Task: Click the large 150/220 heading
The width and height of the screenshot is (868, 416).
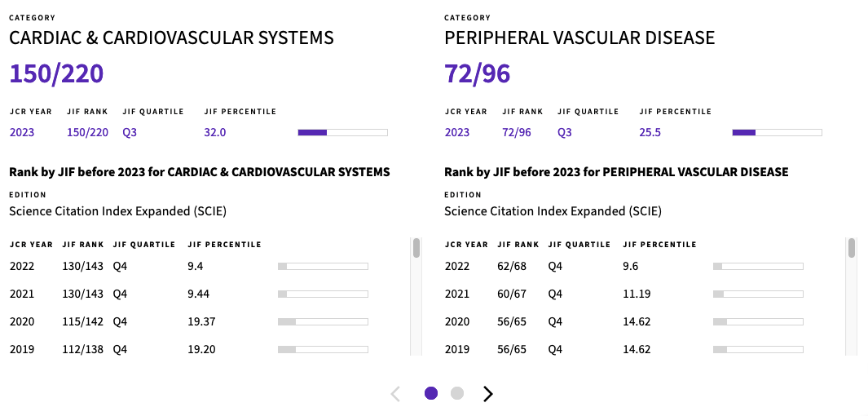Action: click(56, 73)
